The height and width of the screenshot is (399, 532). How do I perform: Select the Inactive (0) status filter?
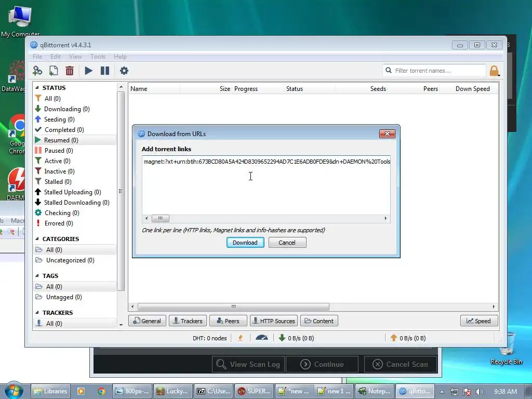59,171
